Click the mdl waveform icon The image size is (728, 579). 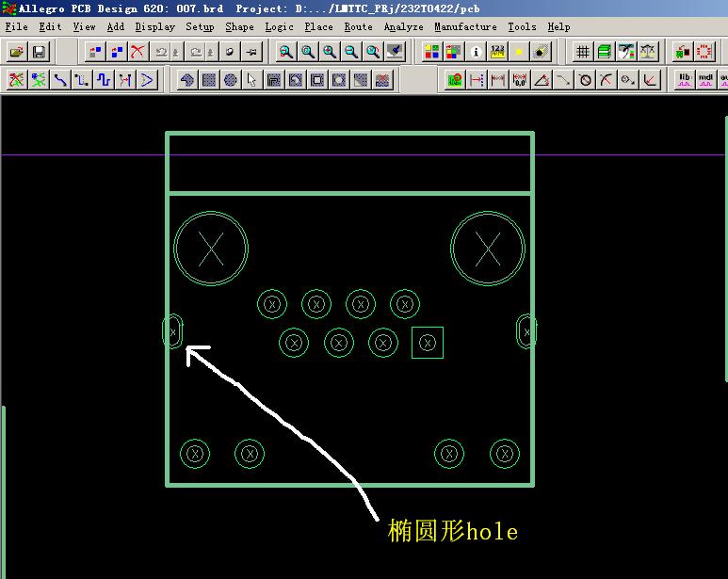pyautogui.click(x=705, y=80)
